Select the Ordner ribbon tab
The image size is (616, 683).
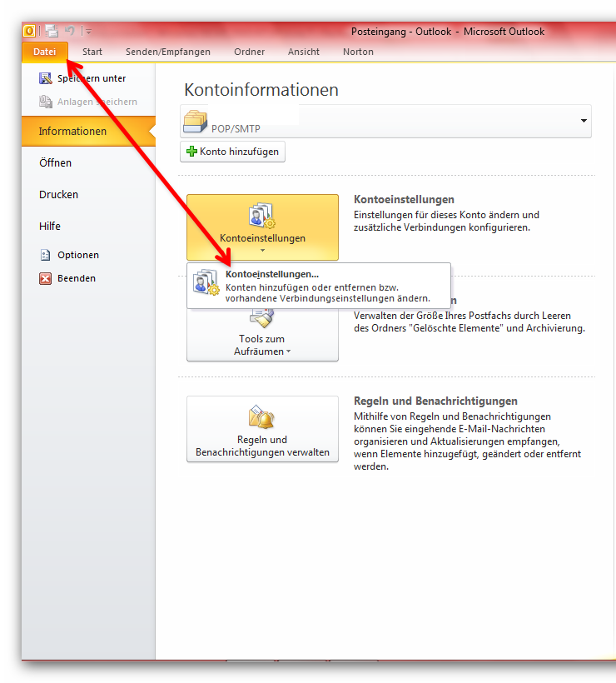tap(250, 52)
